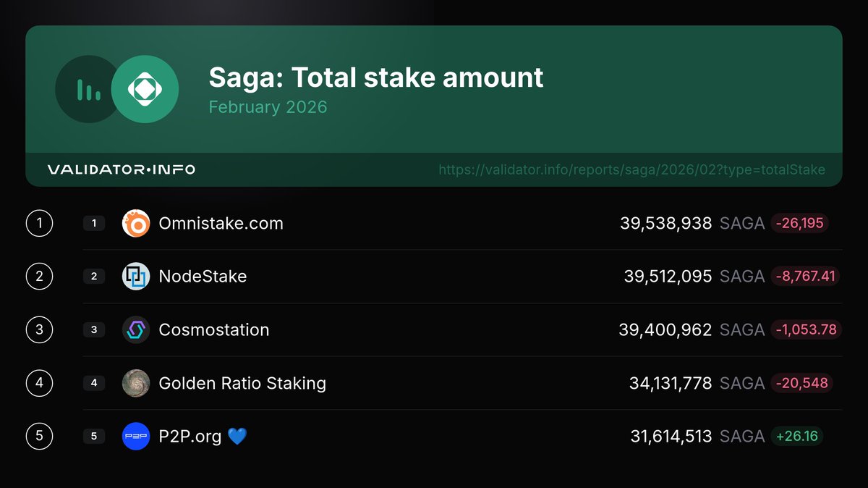
Task: Open the Cosmostation validator entry
Action: click(x=213, y=330)
